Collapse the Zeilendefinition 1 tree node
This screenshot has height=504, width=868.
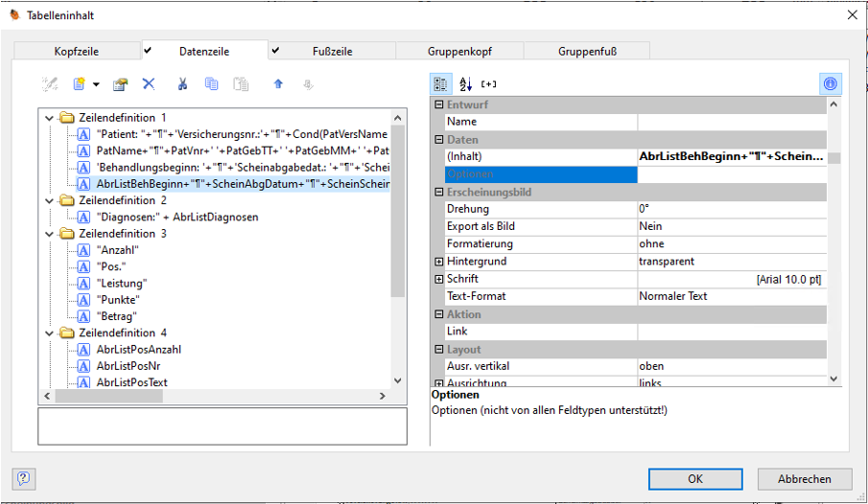point(49,118)
